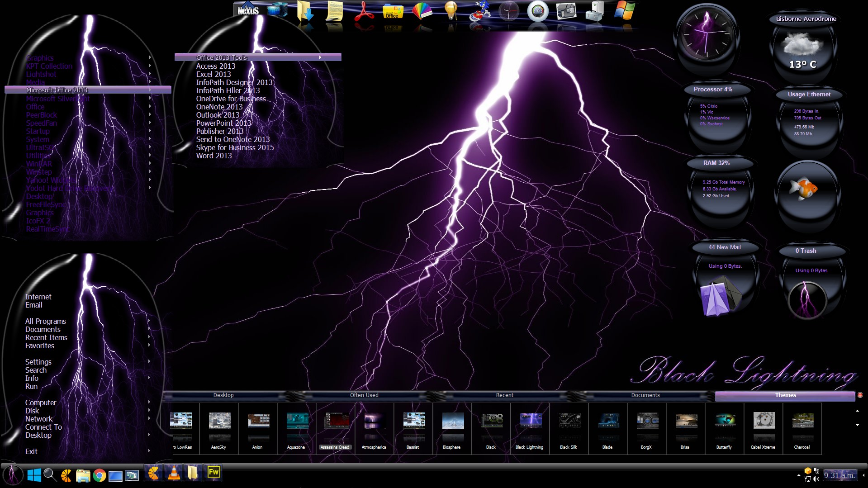Click the Black Lightning theme thumbnail
868x488 pixels.
[x=530, y=427]
